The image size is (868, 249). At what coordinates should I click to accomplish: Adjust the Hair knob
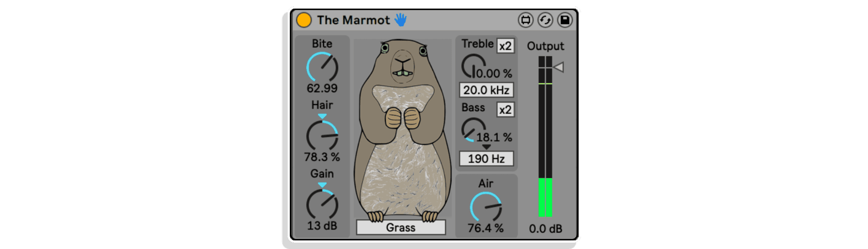(x=322, y=135)
